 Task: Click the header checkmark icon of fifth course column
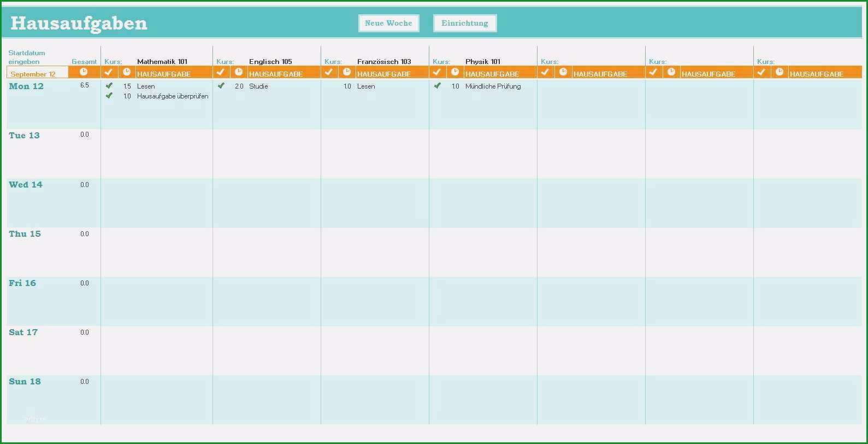coord(545,72)
